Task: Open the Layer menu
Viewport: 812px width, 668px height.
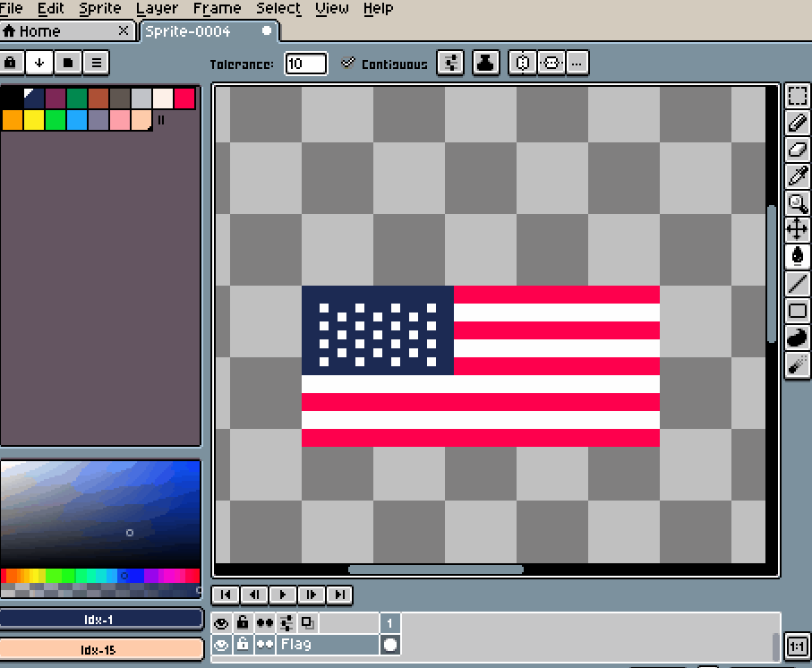Action: click(x=157, y=8)
